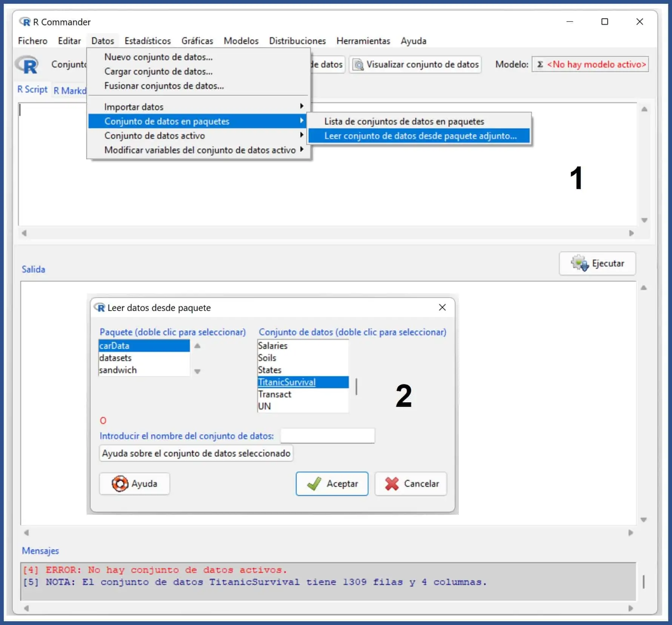Open the Estadísticos menu

148,41
